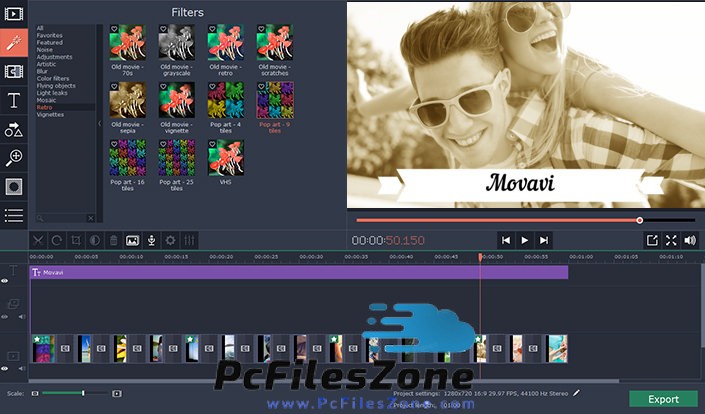Image resolution: width=705 pixels, height=414 pixels.
Task: Toggle visibility eye of the main video track
Action: tap(5, 368)
